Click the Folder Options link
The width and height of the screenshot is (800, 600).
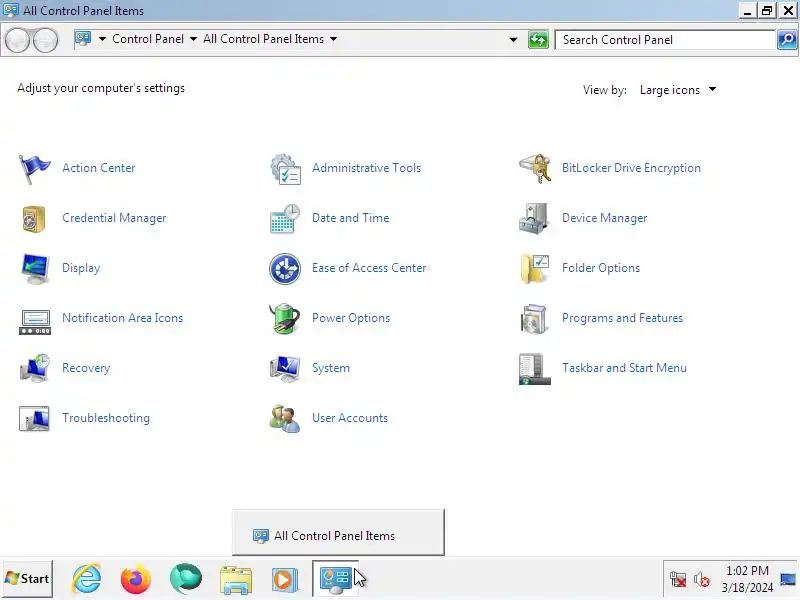pyautogui.click(x=601, y=268)
